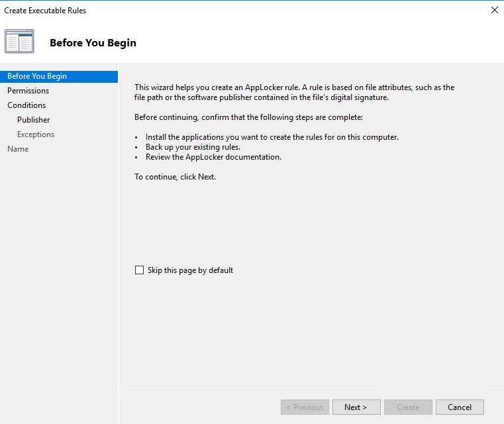Click the bold 'Before You Begin' page heading
The width and height of the screenshot is (504, 424).
[93, 43]
